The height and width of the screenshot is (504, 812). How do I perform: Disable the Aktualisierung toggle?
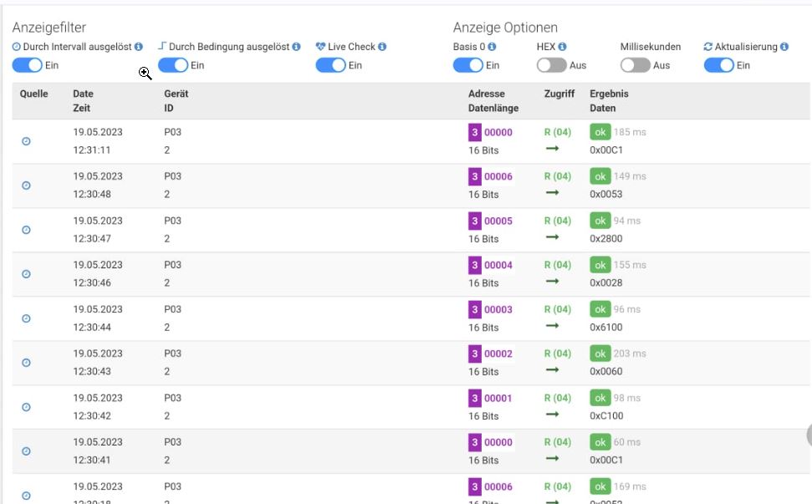[719, 65]
